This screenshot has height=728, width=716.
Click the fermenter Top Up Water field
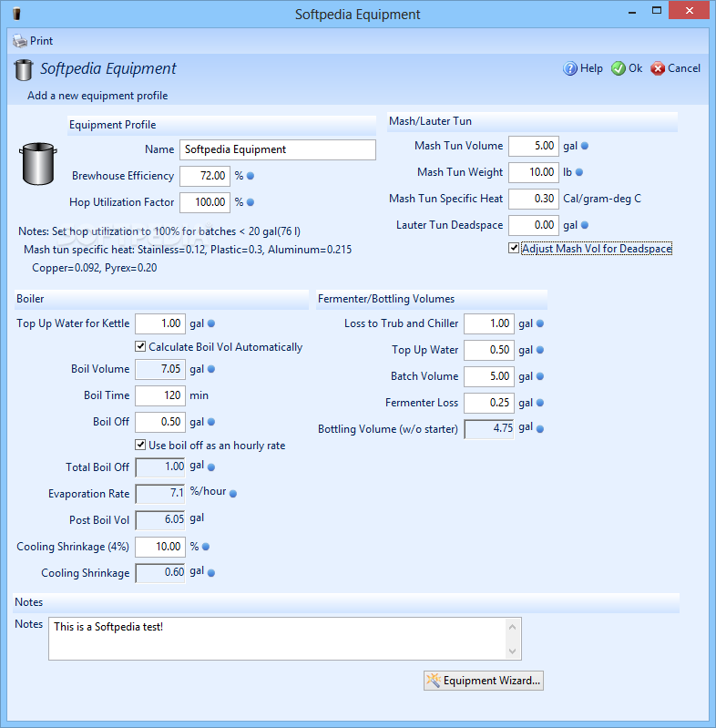[489, 351]
